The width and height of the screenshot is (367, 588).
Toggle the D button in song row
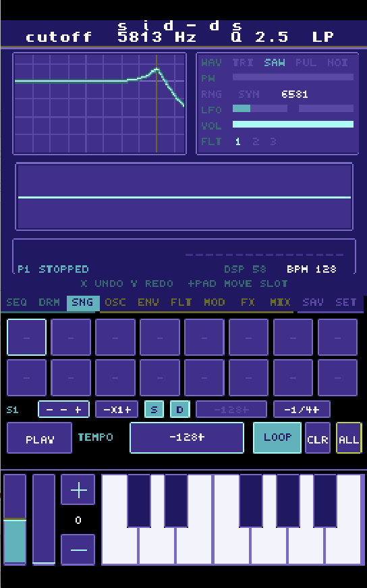click(x=180, y=409)
